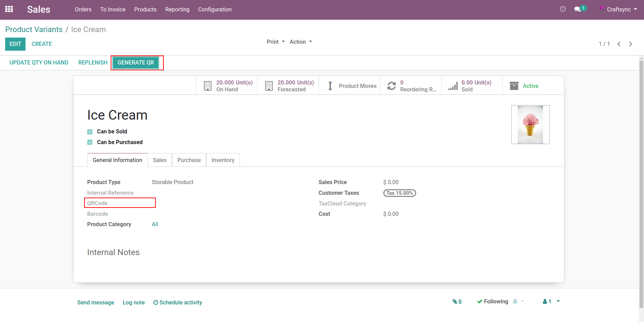Click the Send message link
The image size is (644, 322).
(x=95, y=302)
